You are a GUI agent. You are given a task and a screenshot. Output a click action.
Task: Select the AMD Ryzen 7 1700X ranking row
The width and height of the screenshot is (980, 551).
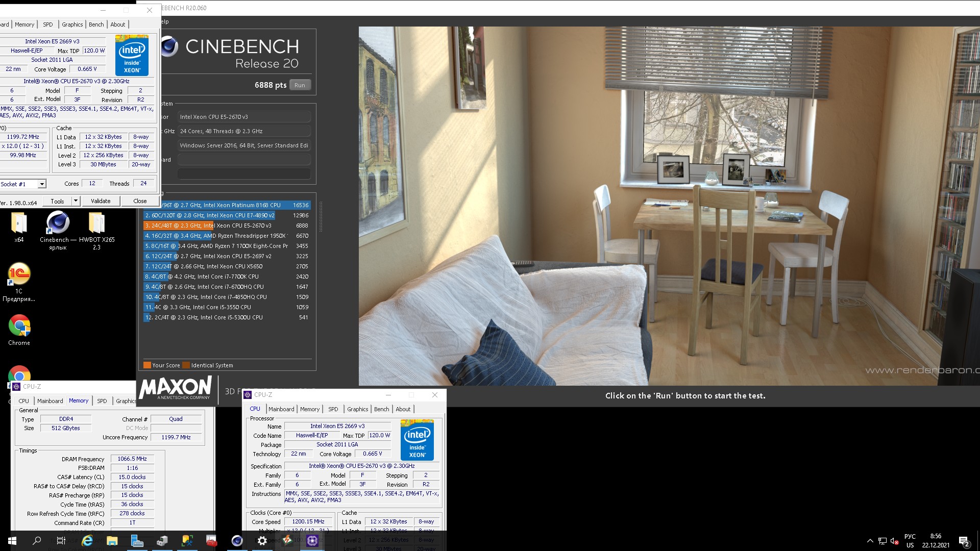227,246
